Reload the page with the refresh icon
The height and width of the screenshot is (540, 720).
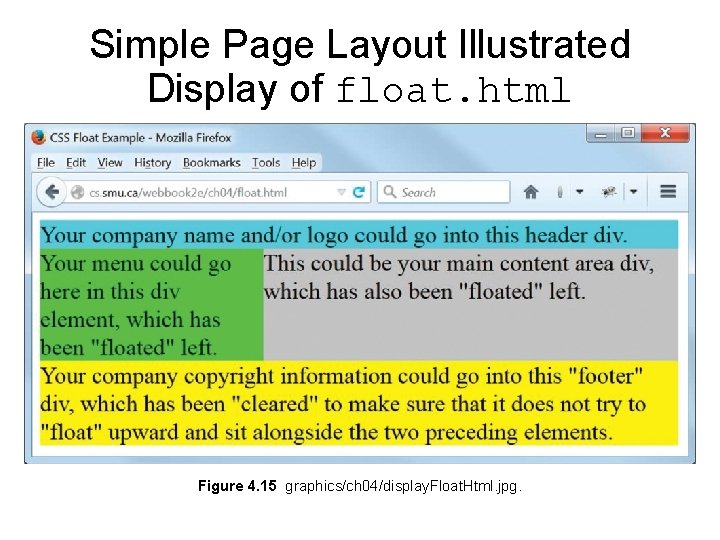pyautogui.click(x=359, y=192)
